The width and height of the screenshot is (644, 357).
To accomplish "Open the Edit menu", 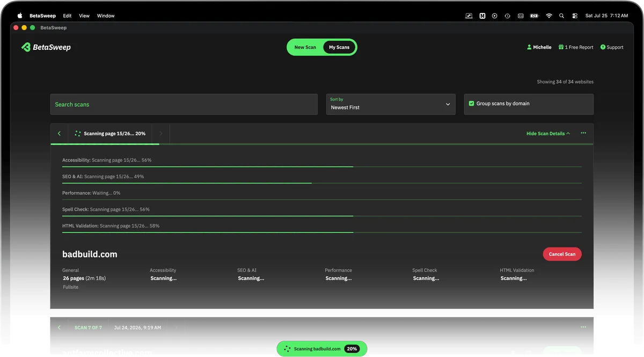I will click(x=67, y=16).
